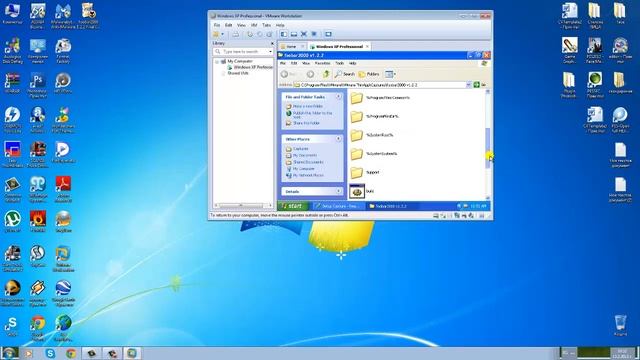Viewport: 640px width, 360px height.
Task: Select the Support folder
Action: (365, 172)
